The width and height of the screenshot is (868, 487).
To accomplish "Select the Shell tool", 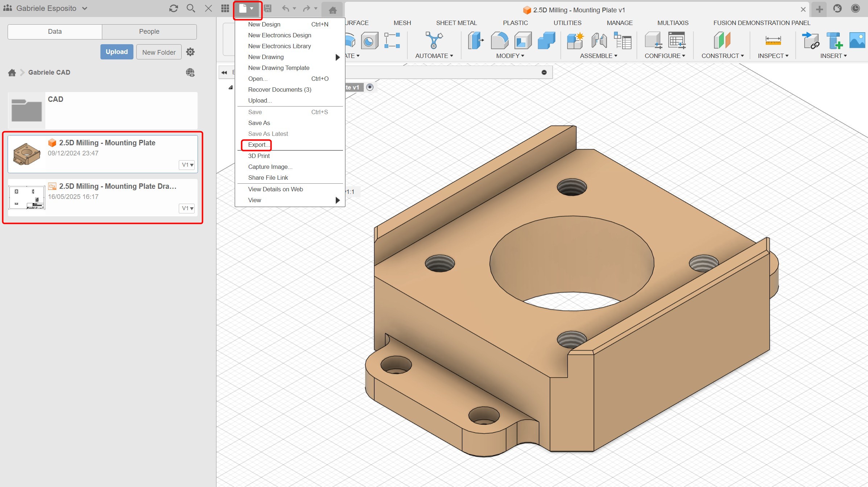I will point(523,41).
